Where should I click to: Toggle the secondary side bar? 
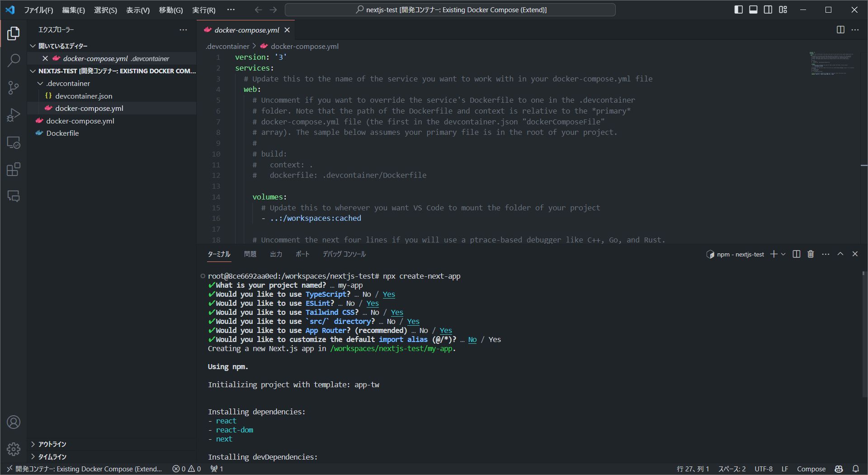tap(768, 10)
